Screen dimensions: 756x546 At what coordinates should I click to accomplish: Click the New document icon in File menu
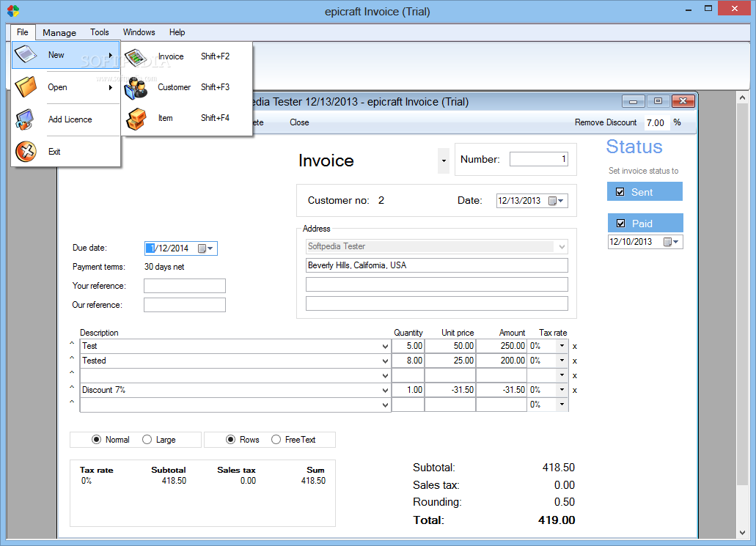(26, 54)
